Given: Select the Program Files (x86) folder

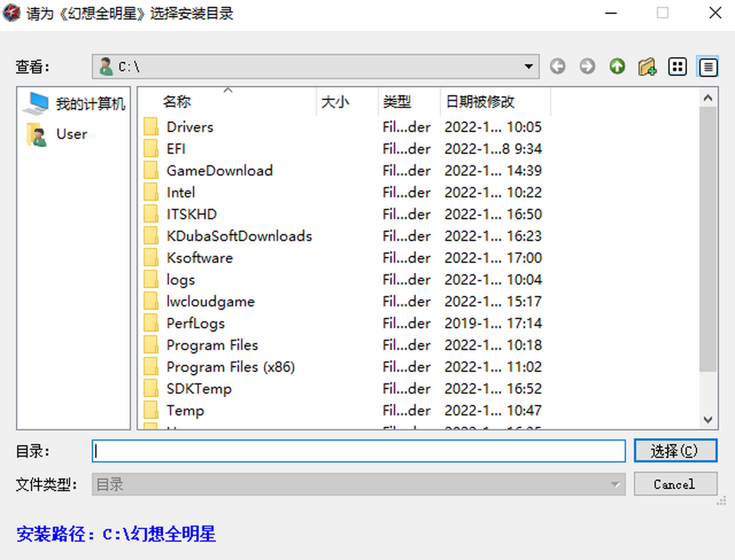Looking at the screenshot, I should [230, 367].
